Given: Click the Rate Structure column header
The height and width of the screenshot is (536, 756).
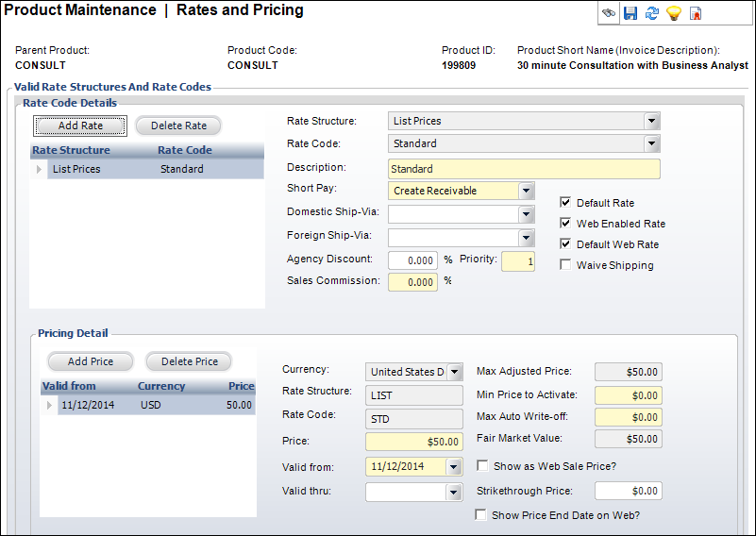Looking at the screenshot, I should pyautogui.click(x=72, y=150).
